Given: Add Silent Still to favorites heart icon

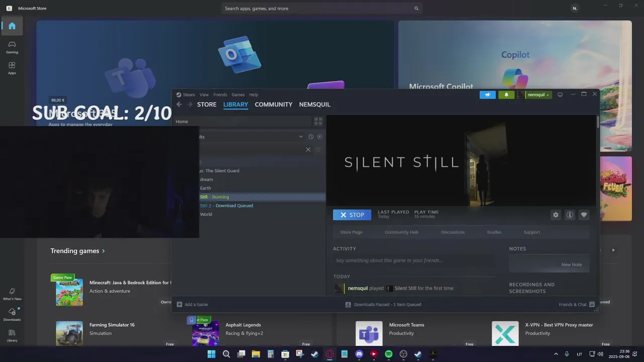Looking at the screenshot, I should click(x=584, y=215).
